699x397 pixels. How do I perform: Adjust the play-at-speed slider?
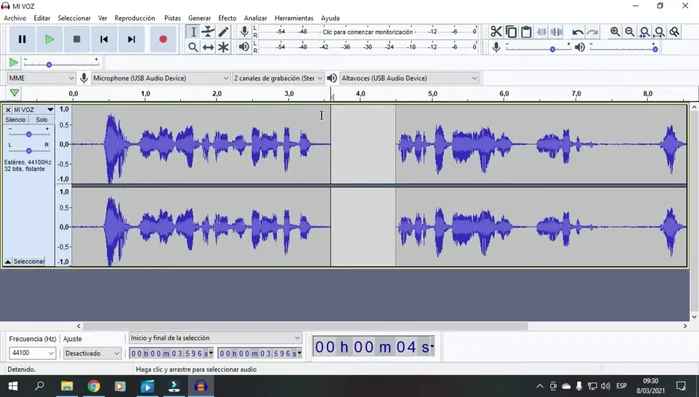(61, 64)
